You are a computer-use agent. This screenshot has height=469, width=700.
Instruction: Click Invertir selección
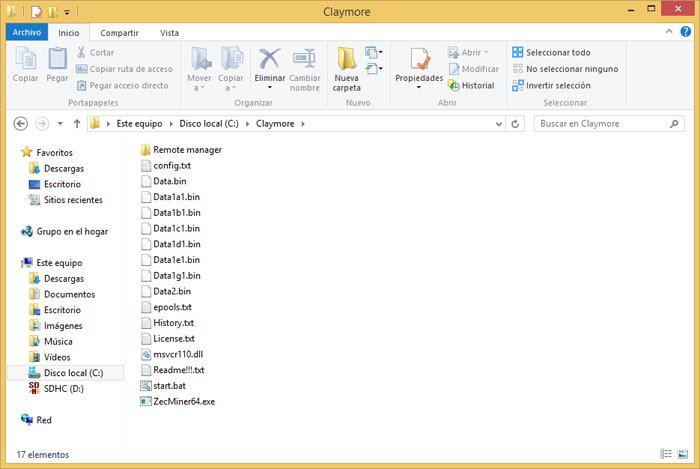[x=551, y=85]
